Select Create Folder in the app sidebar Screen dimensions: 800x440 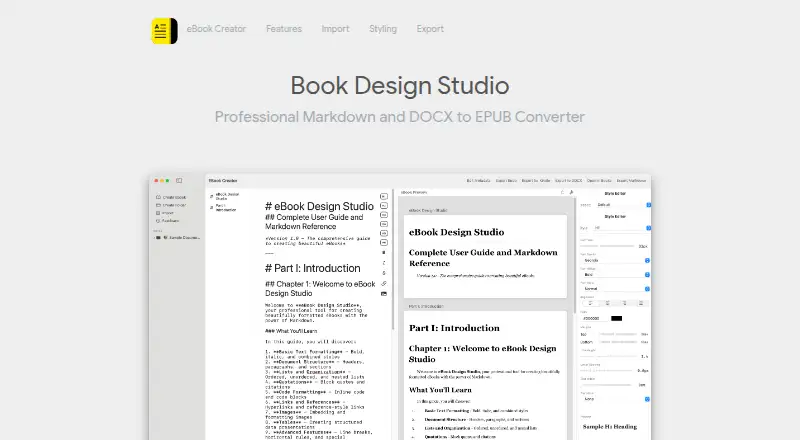coord(171,205)
